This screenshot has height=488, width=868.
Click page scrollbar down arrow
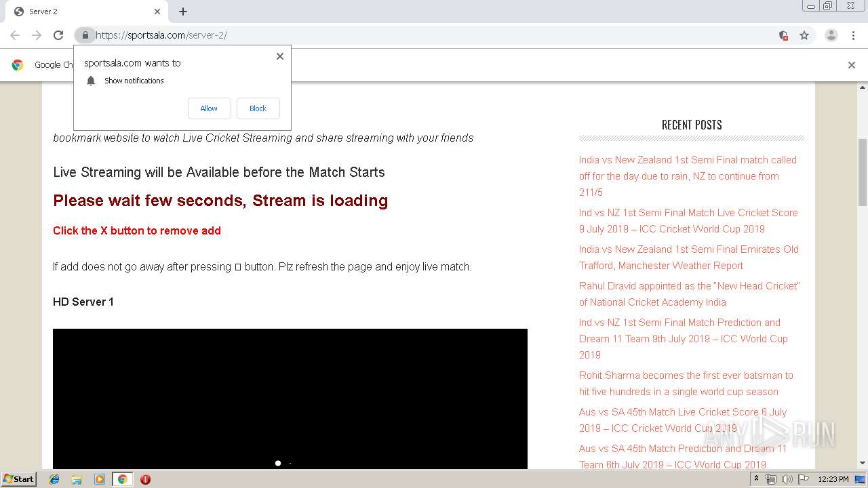[863, 464]
